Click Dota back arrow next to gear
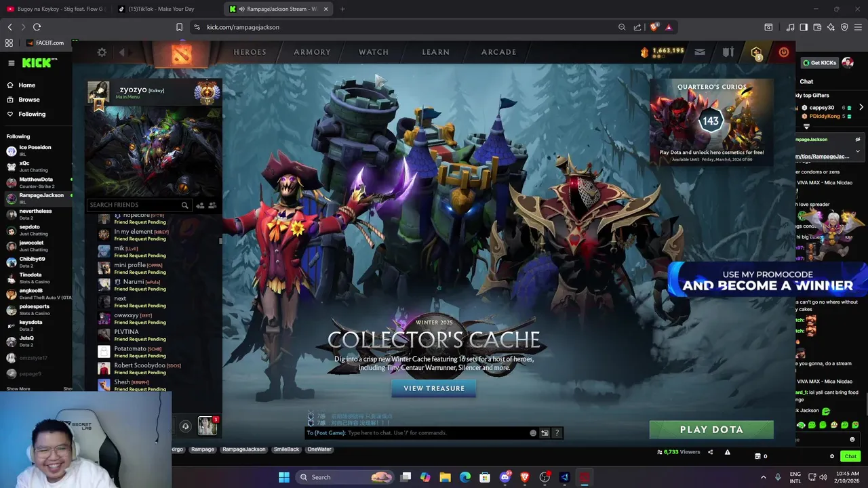This screenshot has width=868, height=488. click(x=122, y=52)
